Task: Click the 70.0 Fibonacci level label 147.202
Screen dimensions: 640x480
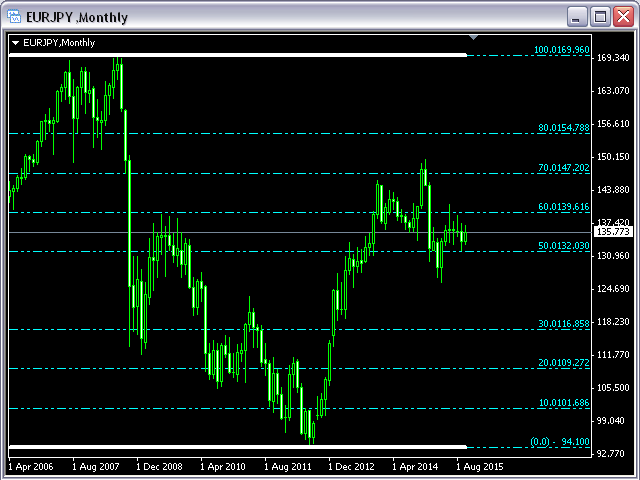Action: pyautogui.click(x=564, y=168)
